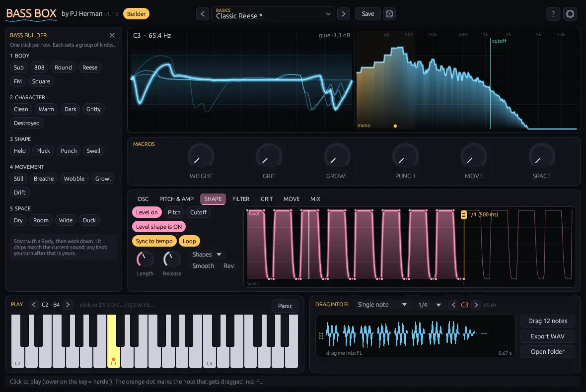Toggle the Rev option
The image size is (586, 392).
point(228,266)
